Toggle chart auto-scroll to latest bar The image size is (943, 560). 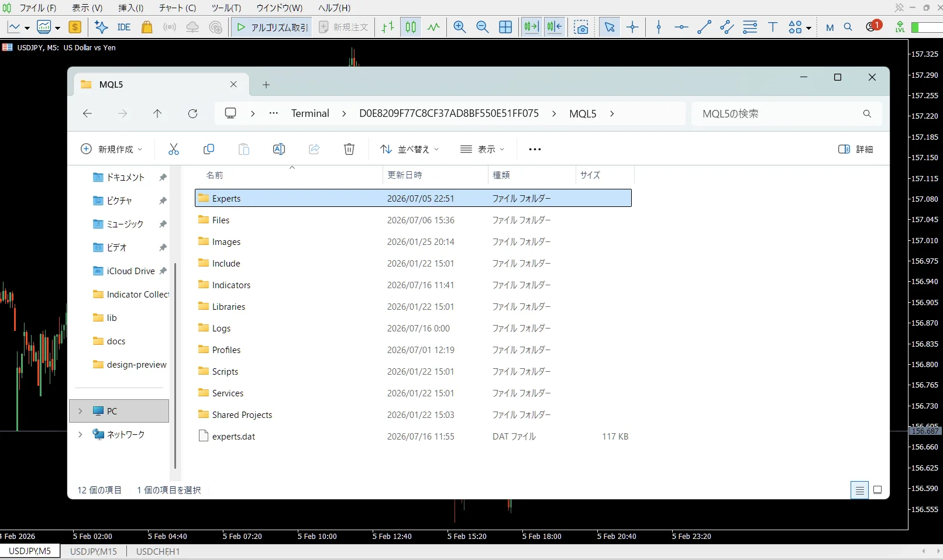(x=531, y=27)
